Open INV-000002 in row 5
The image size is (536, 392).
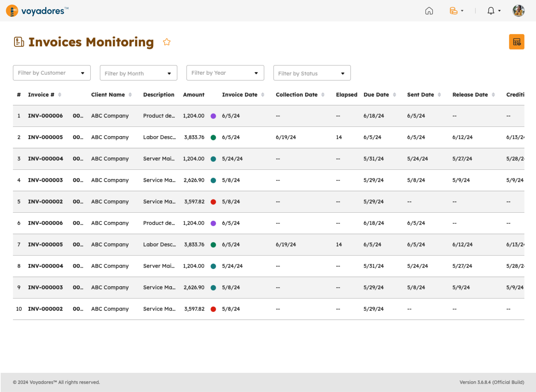45,201
